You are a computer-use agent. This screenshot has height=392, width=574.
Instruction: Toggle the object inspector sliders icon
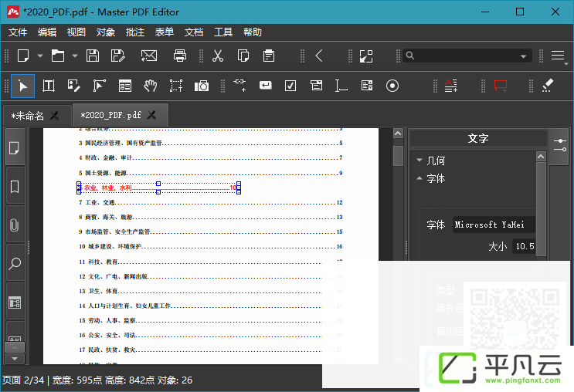[x=560, y=145]
